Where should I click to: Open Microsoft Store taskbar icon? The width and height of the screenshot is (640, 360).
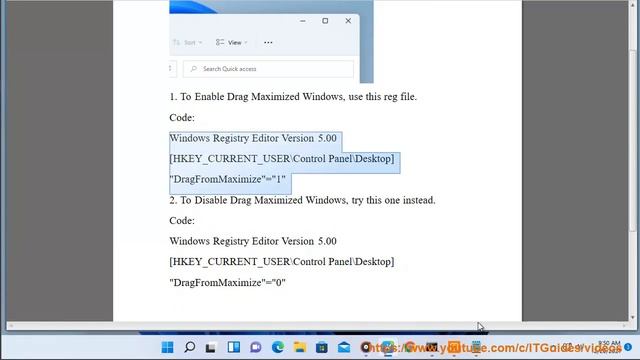322,347
